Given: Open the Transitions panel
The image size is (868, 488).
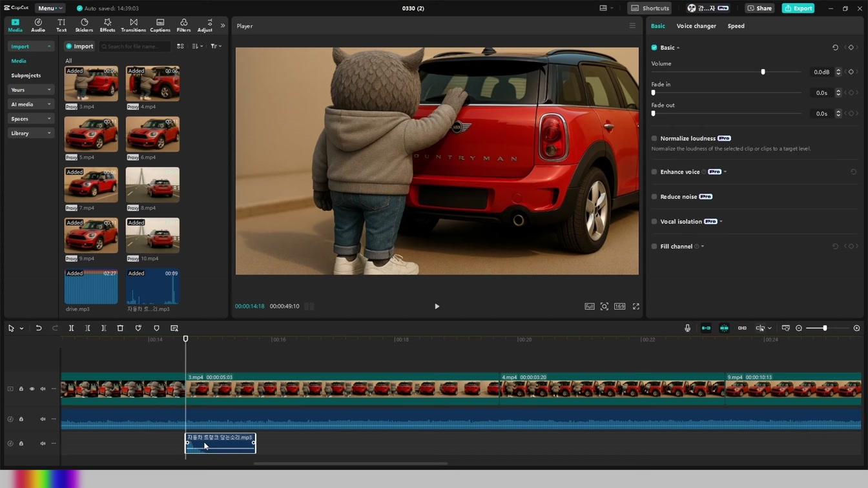Looking at the screenshot, I should click(x=134, y=25).
